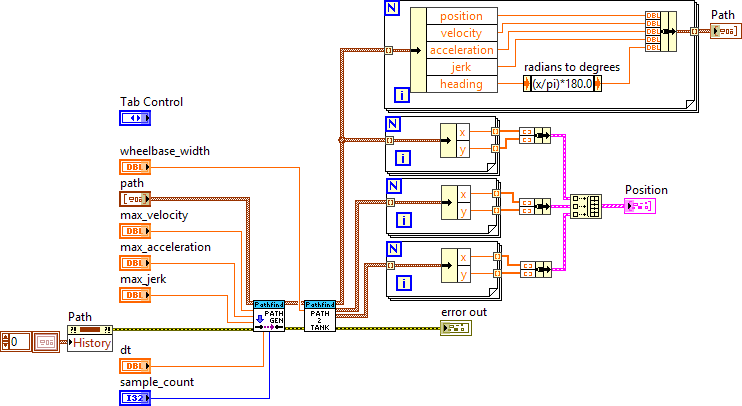The width and height of the screenshot is (742, 406).
Task: Select the PATH 2 TANK subVI node
Action: (x=320, y=315)
